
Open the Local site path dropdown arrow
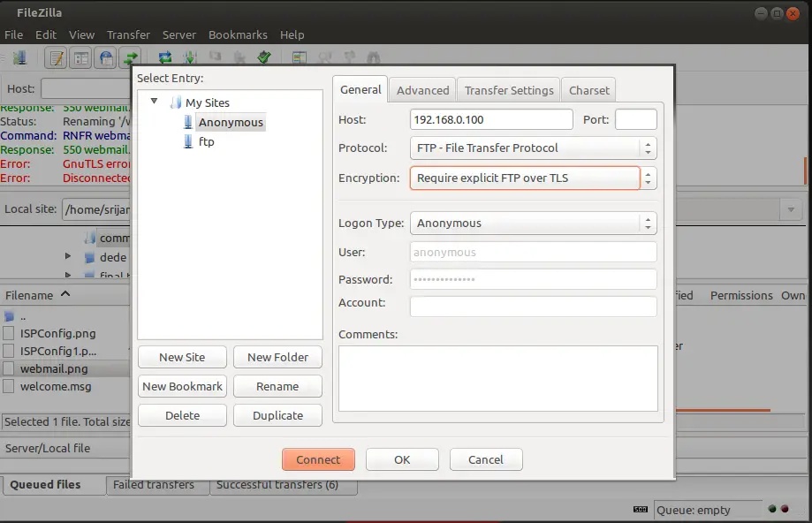point(791,209)
